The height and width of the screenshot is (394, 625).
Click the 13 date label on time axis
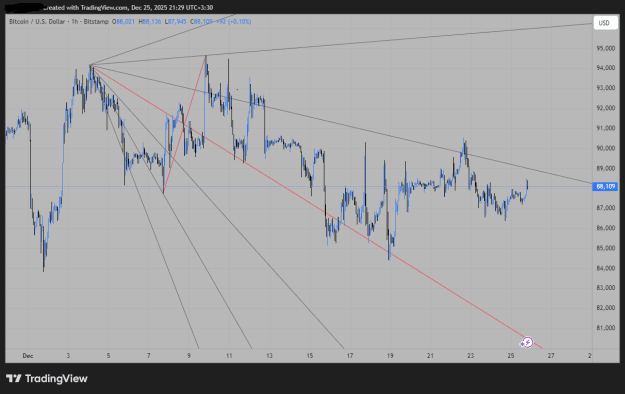click(x=269, y=356)
